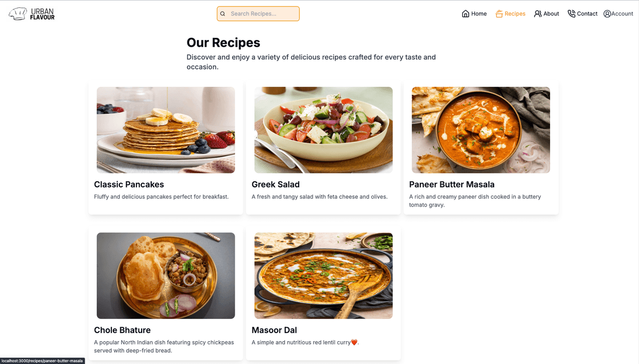Open the Chole Bhature photo

[x=166, y=276]
